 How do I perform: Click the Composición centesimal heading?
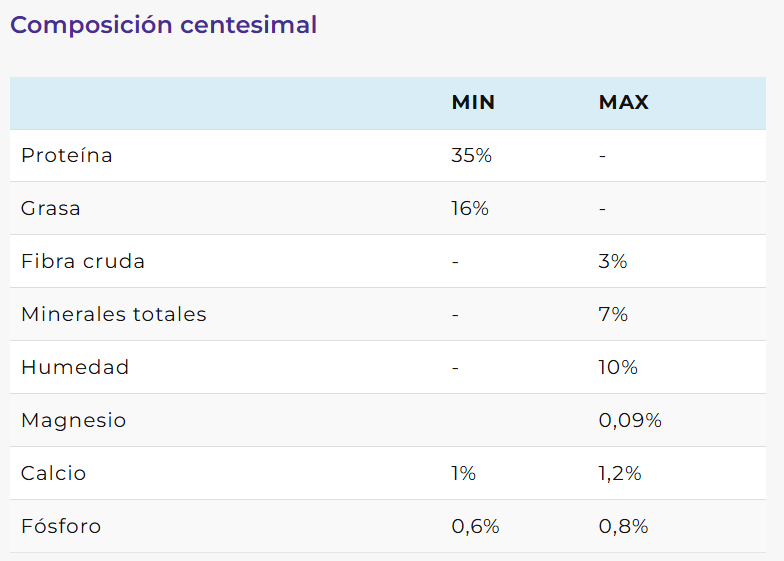(163, 25)
